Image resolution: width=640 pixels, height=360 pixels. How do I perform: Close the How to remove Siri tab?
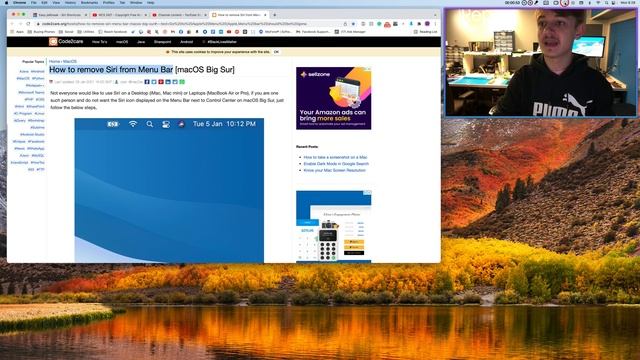pos(265,15)
